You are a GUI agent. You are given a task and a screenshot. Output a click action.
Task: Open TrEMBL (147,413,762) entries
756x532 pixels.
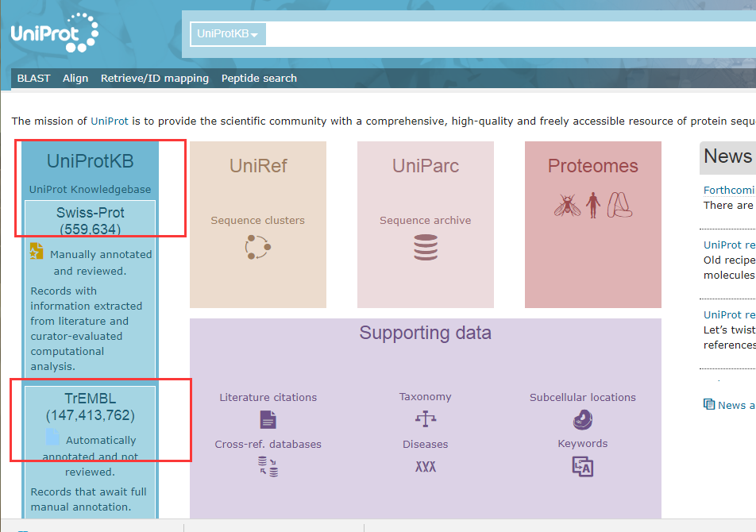pyautogui.click(x=91, y=407)
